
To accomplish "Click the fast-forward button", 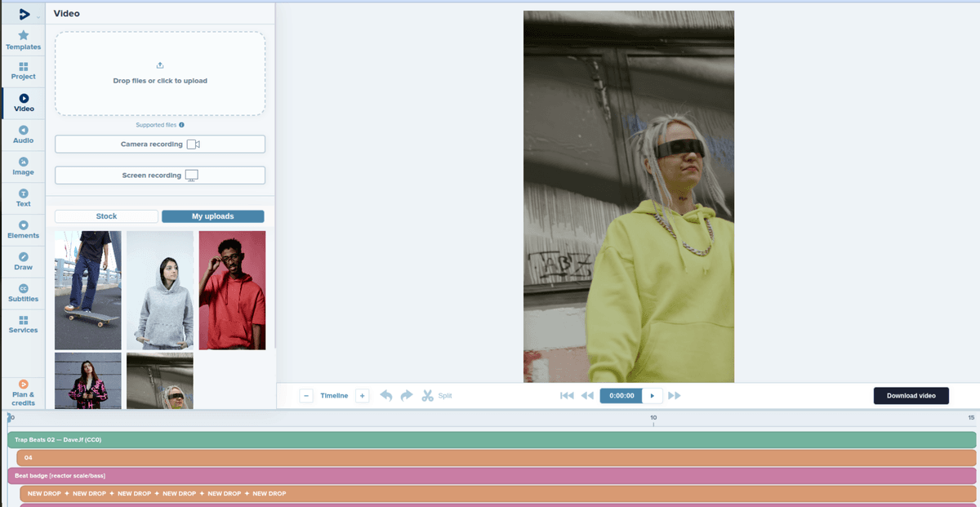I will (x=675, y=395).
